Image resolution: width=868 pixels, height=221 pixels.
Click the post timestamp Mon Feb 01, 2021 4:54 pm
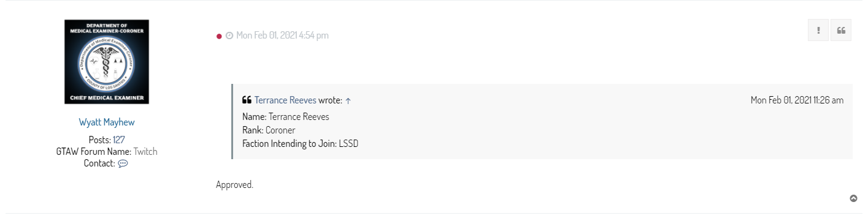click(282, 36)
